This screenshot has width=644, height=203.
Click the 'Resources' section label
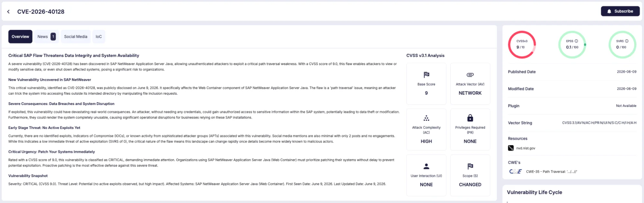click(x=518, y=139)
